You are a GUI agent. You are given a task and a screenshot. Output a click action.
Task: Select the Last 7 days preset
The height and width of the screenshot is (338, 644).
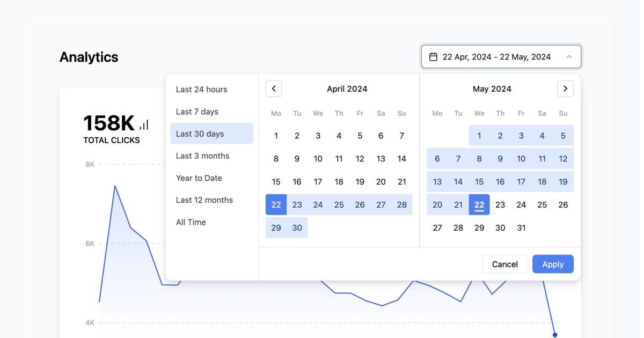pyautogui.click(x=211, y=112)
